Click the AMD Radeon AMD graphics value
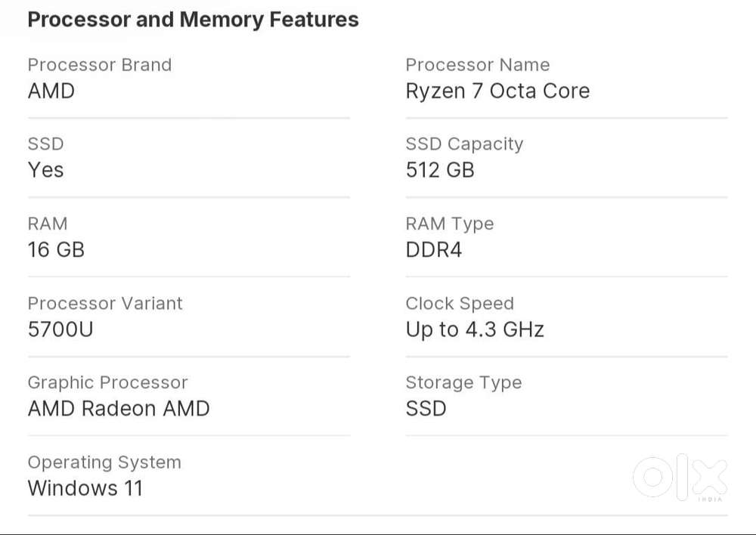This screenshot has height=535, width=756. click(119, 409)
